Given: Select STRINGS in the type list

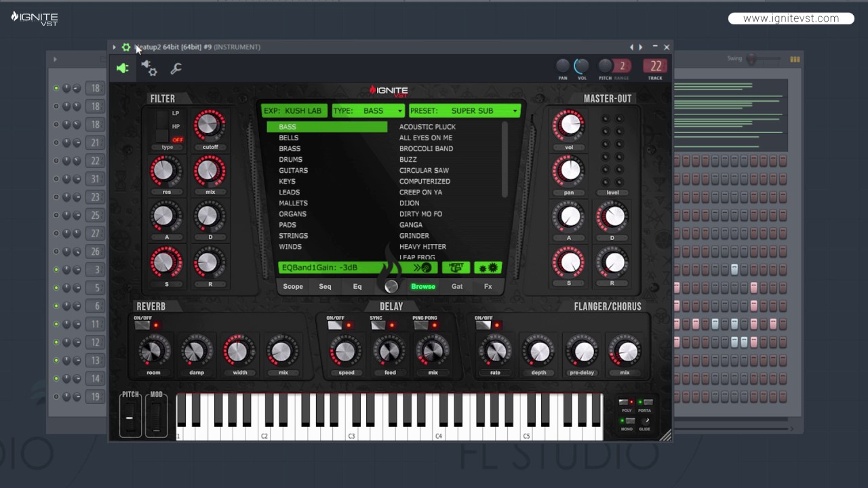Looking at the screenshot, I should click(293, 235).
